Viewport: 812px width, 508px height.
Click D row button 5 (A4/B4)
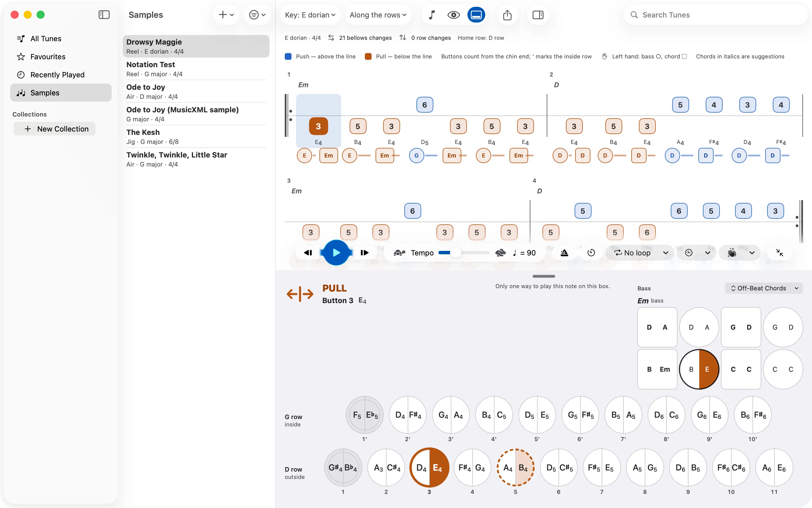coord(515,467)
